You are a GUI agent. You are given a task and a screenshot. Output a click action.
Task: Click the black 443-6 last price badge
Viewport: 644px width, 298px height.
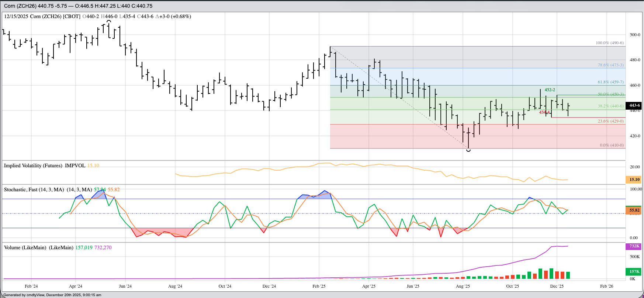634,105
